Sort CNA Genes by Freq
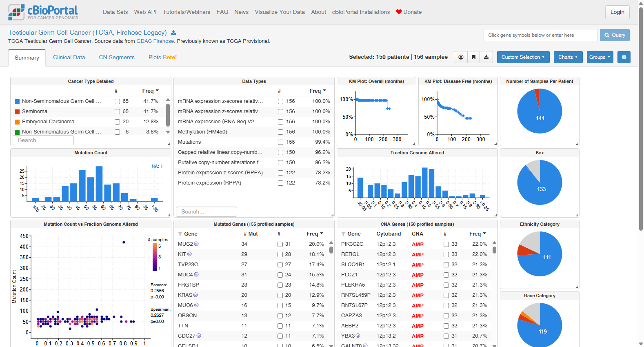644x347 pixels. tap(477, 234)
